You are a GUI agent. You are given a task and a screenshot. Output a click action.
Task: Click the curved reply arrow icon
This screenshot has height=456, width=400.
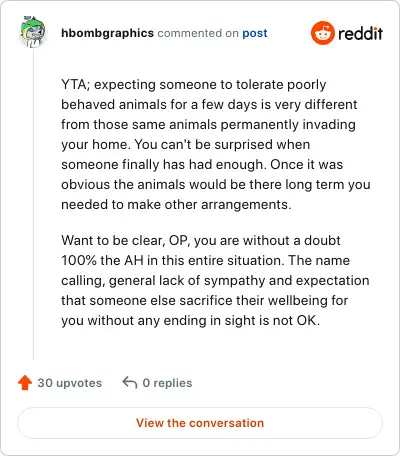click(130, 383)
